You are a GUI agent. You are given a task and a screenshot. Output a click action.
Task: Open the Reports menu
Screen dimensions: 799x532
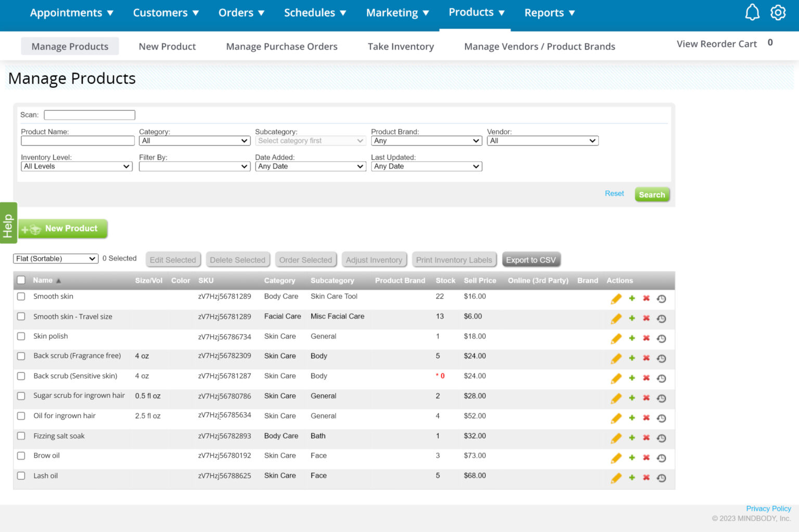549,13
